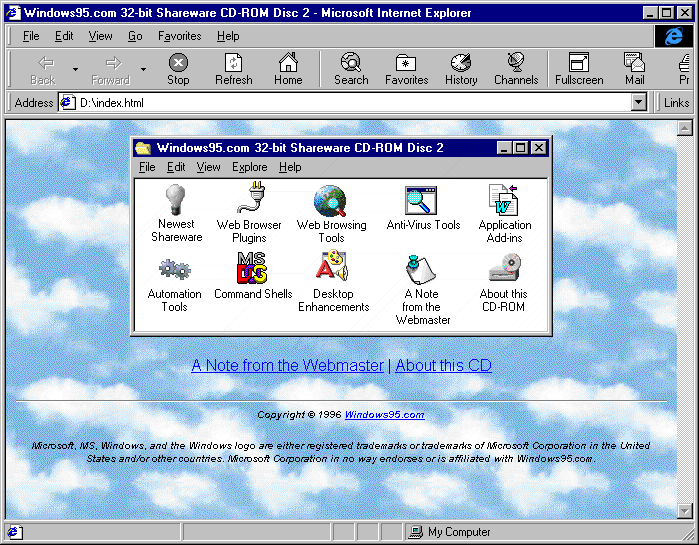Show the History panel
This screenshot has height=545, width=699.
(x=461, y=69)
